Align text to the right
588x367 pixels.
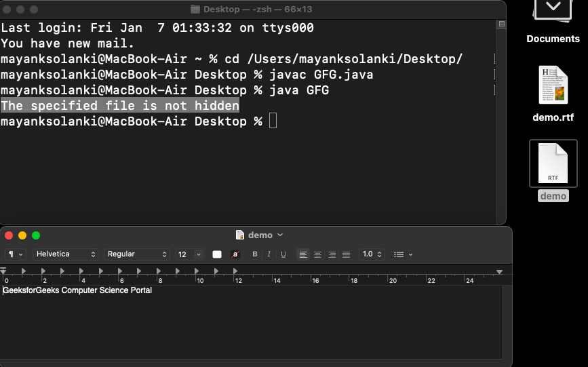click(x=332, y=254)
